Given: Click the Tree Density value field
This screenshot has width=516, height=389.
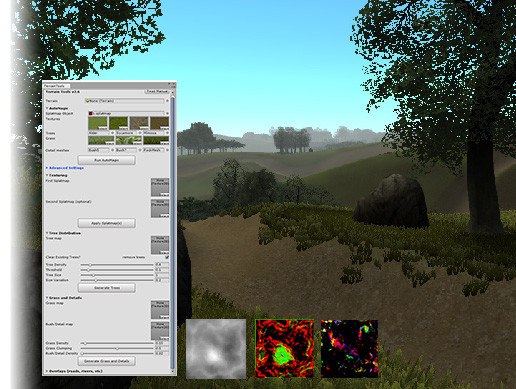Looking at the screenshot, I should pos(162,265).
